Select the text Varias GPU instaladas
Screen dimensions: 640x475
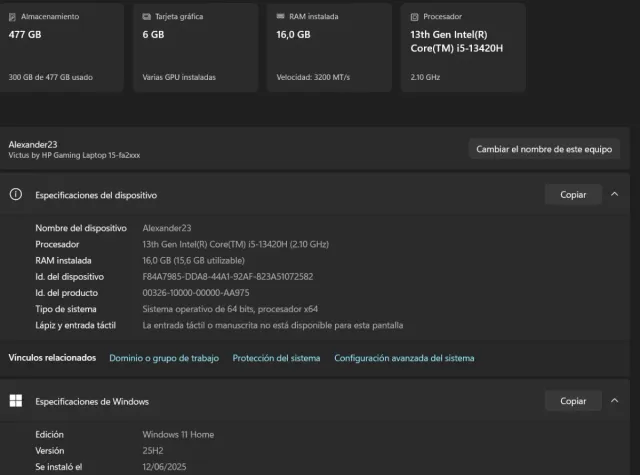click(179, 77)
